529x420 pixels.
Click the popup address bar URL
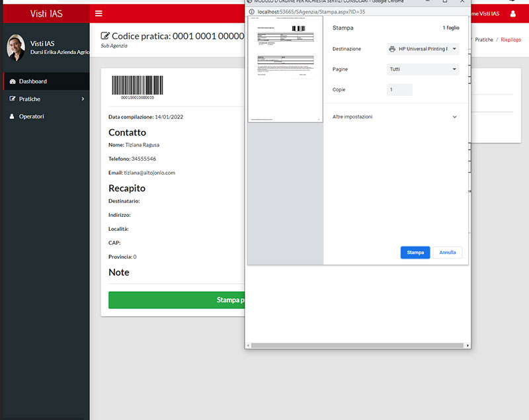311,12
